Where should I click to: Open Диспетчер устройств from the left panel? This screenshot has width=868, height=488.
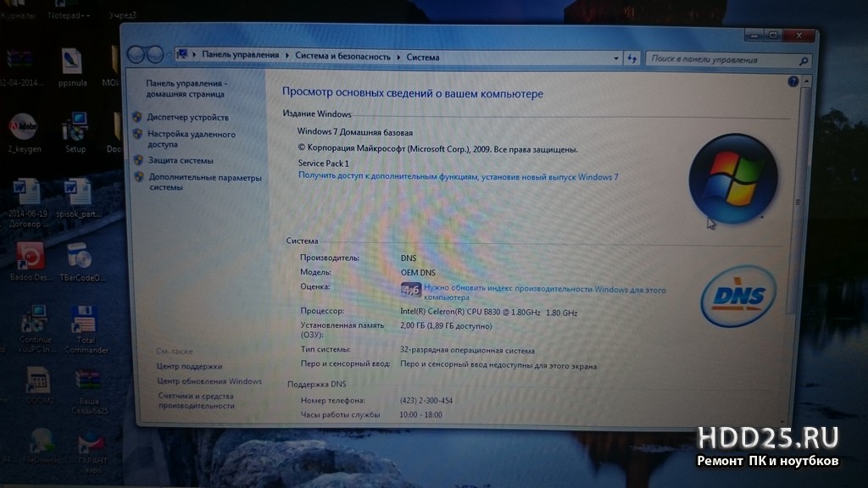coord(187,117)
